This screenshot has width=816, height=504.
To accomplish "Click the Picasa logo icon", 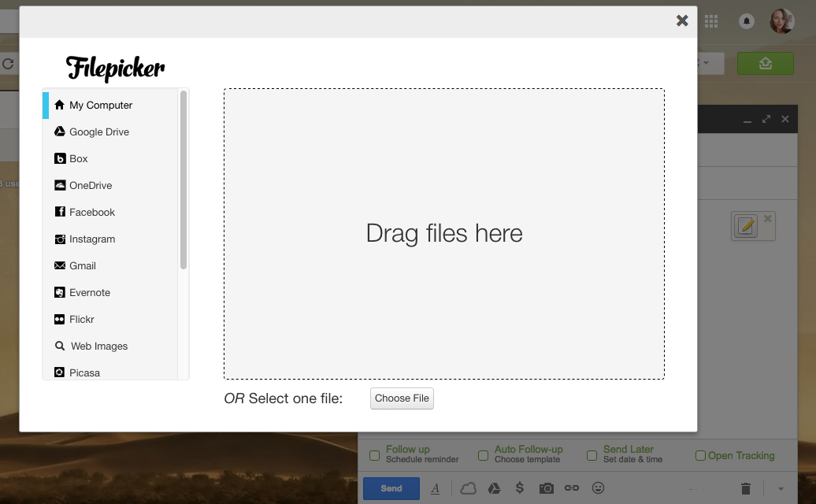I will 60,372.
